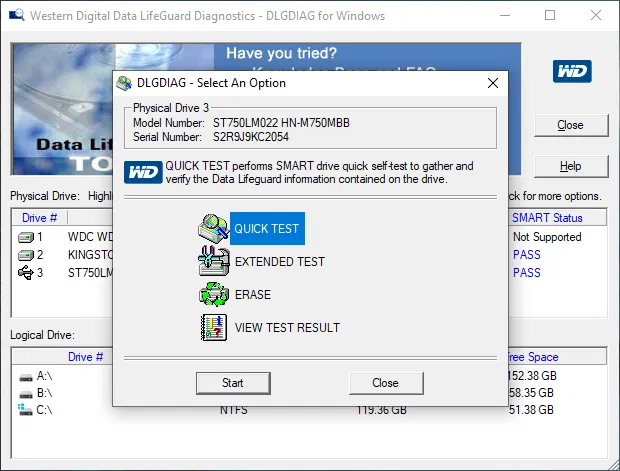Image resolution: width=620 pixels, height=471 pixels.
Task: Click the Close button in main window
Action: click(x=571, y=125)
